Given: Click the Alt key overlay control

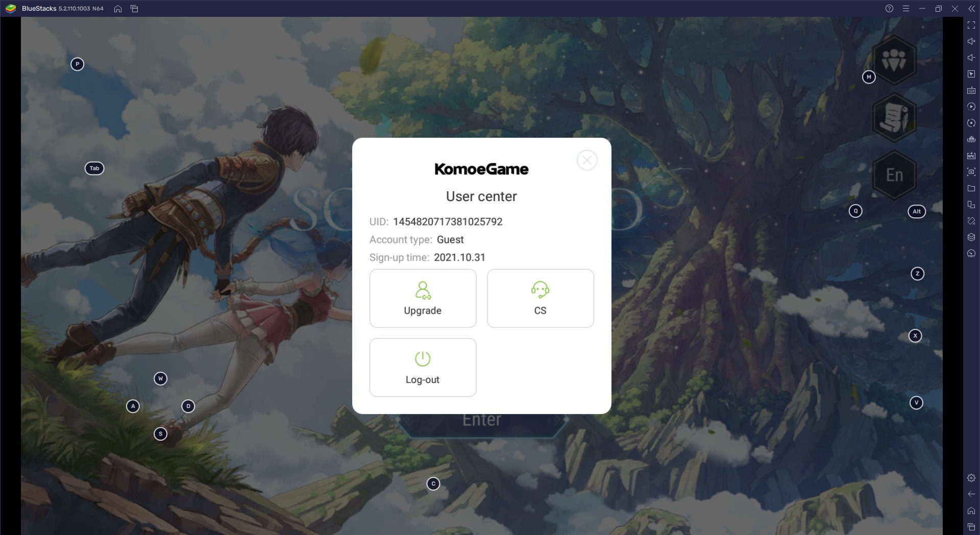Looking at the screenshot, I should [917, 211].
